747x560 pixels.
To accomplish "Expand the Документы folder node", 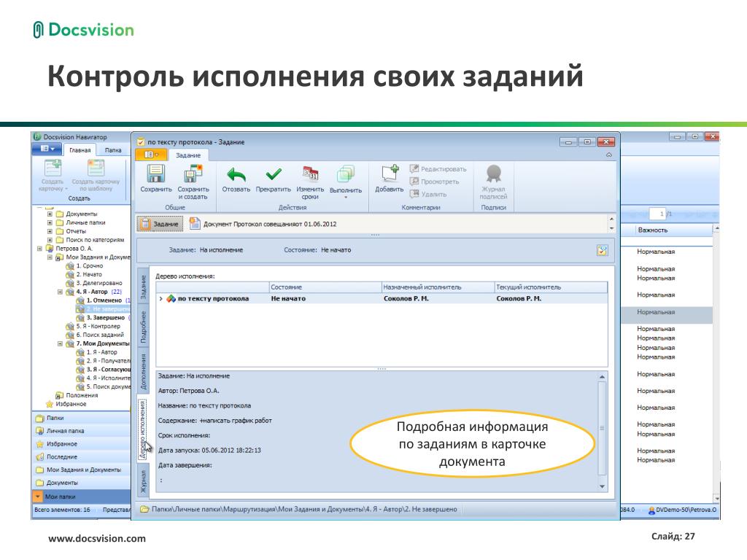I will click(x=50, y=214).
